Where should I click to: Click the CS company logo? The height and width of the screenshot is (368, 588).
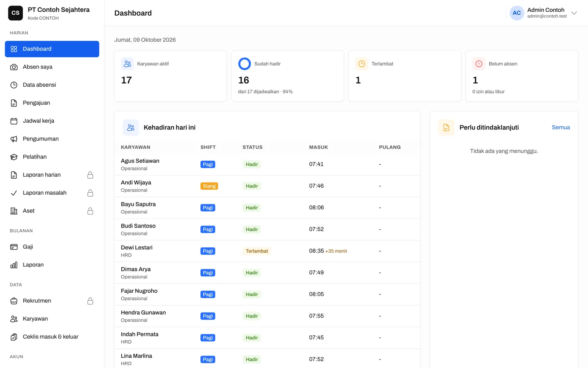(x=16, y=13)
